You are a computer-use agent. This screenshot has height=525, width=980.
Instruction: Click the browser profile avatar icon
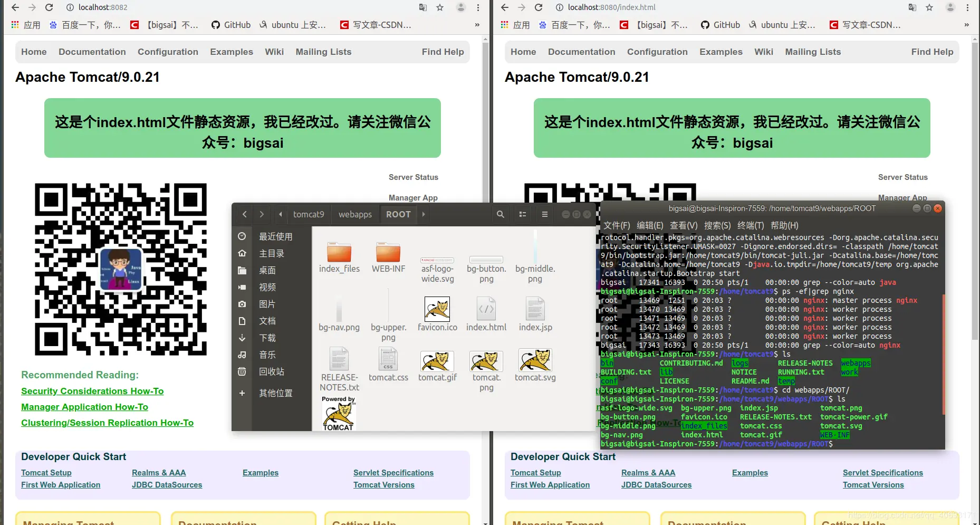460,7
